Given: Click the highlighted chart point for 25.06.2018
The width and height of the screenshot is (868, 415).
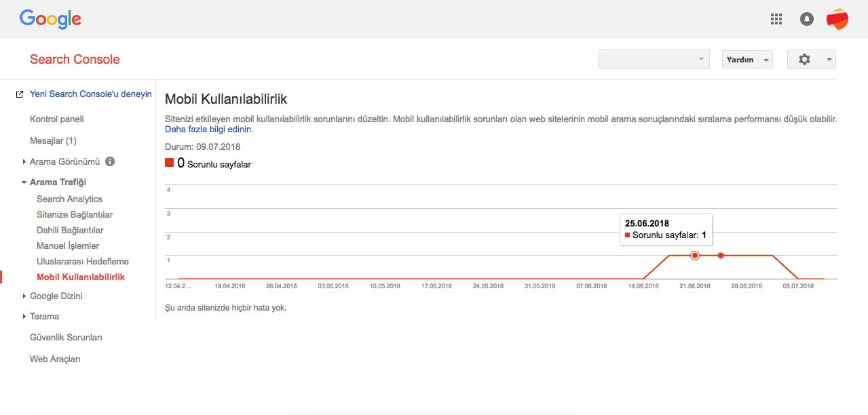Looking at the screenshot, I should (x=695, y=255).
